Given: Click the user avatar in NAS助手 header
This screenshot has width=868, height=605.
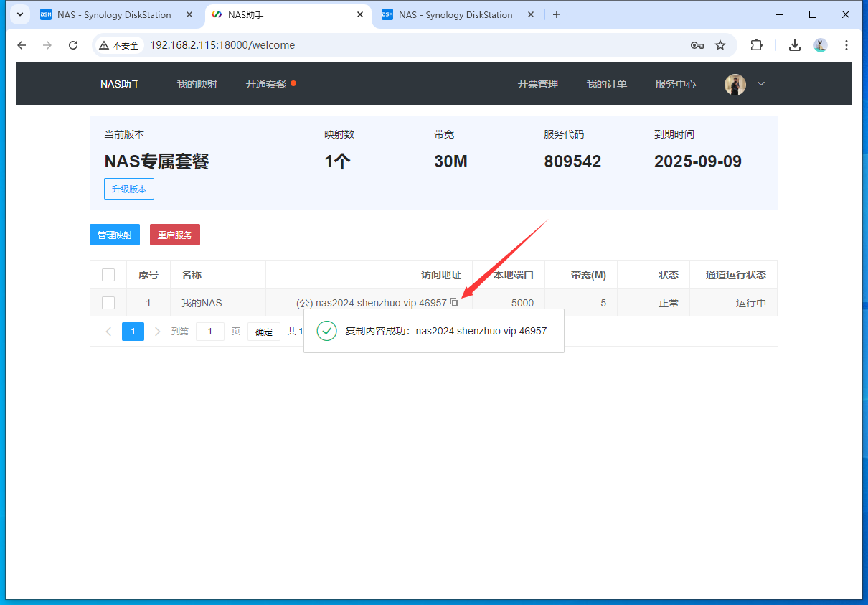Looking at the screenshot, I should [735, 84].
